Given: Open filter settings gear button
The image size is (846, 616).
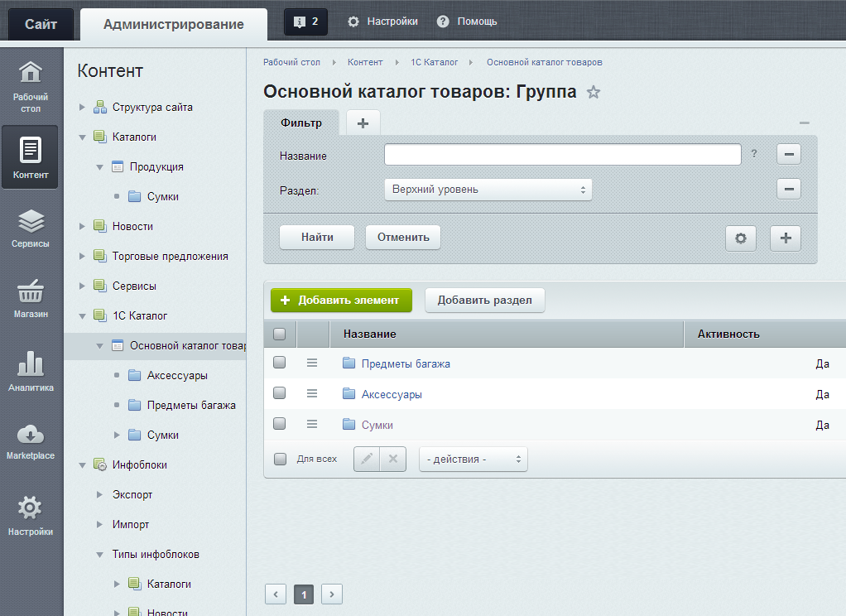Looking at the screenshot, I should click(x=741, y=238).
